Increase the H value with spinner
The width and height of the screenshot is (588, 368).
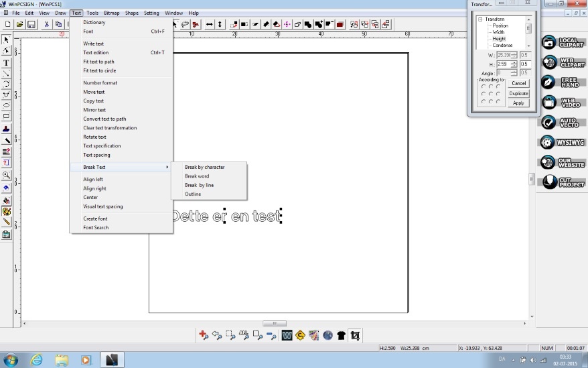[514, 62]
